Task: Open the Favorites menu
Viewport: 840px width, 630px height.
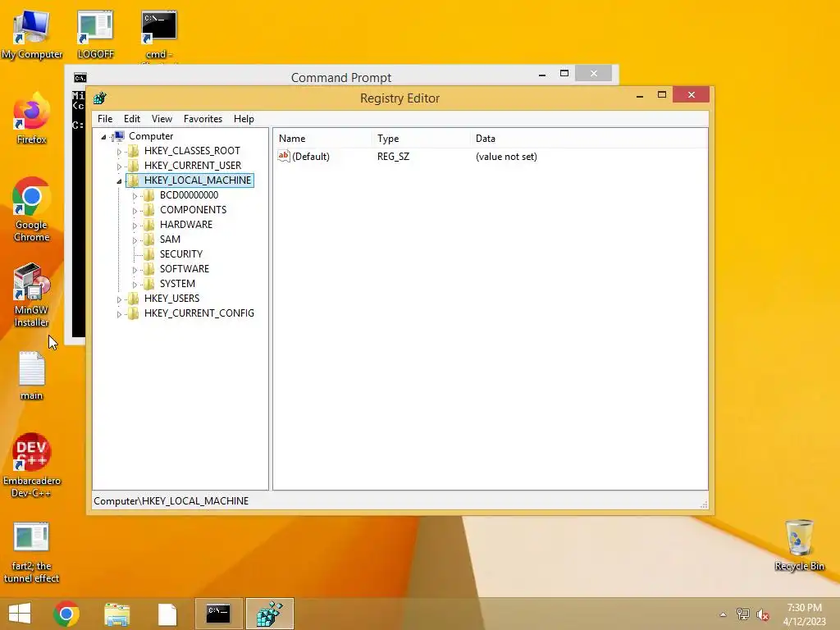Action: coord(203,119)
